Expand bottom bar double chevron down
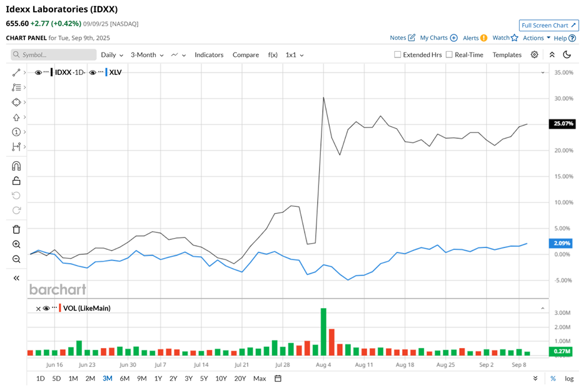 click(535, 378)
